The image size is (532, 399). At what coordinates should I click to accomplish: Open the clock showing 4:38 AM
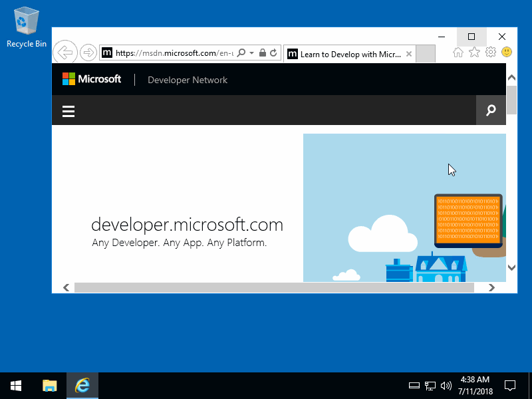coord(475,386)
